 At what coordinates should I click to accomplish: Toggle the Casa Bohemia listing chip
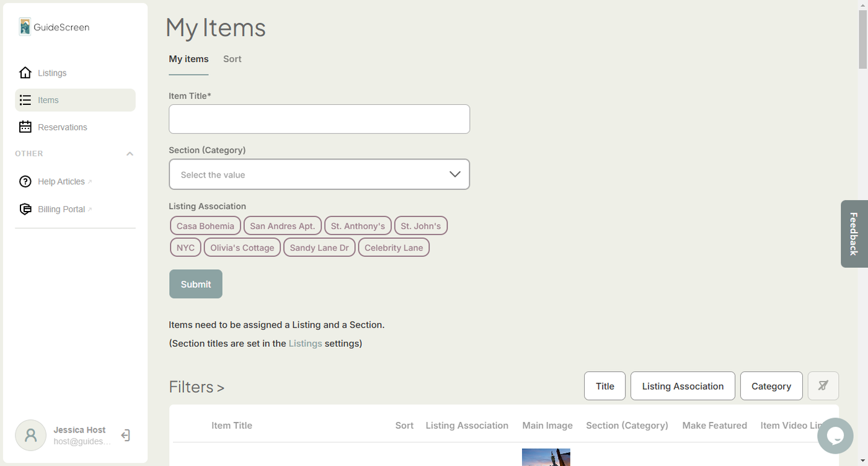[205, 226]
